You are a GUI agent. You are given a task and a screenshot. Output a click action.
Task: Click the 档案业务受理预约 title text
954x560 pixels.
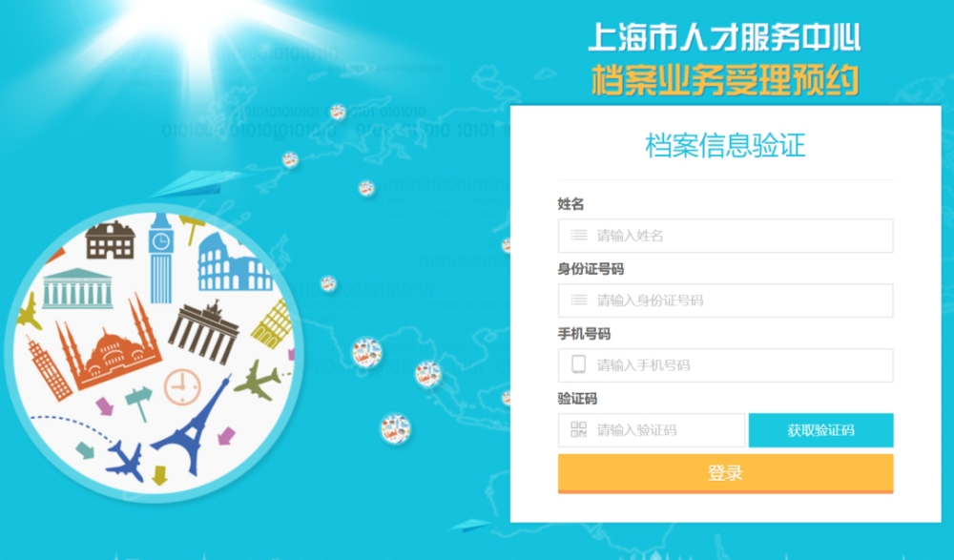[x=725, y=80]
